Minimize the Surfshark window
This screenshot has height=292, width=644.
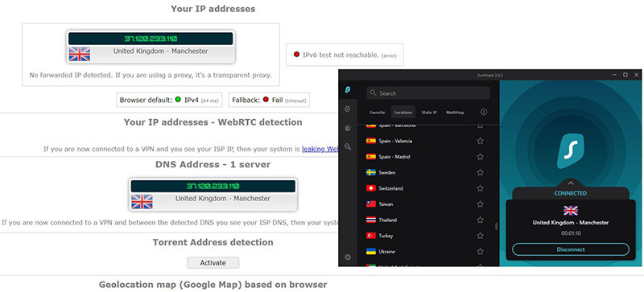pyautogui.click(x=614, y=75)
